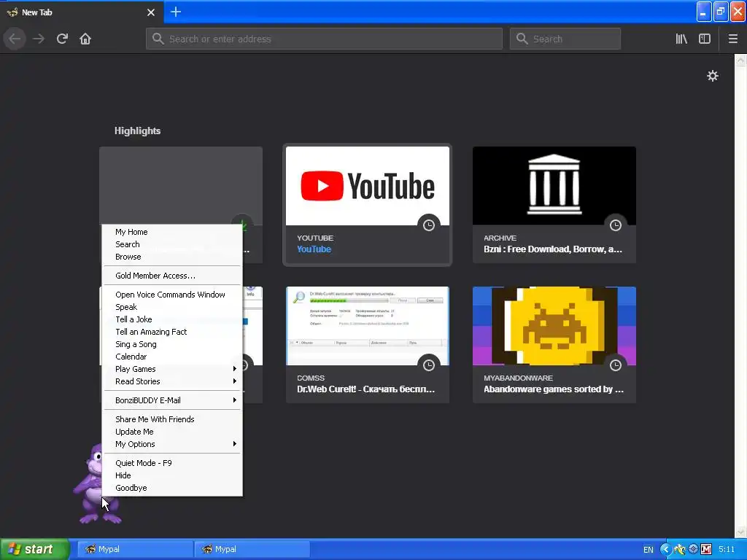Expand the Read Stories submenu

pyautogui.click(x=172, y=381)
